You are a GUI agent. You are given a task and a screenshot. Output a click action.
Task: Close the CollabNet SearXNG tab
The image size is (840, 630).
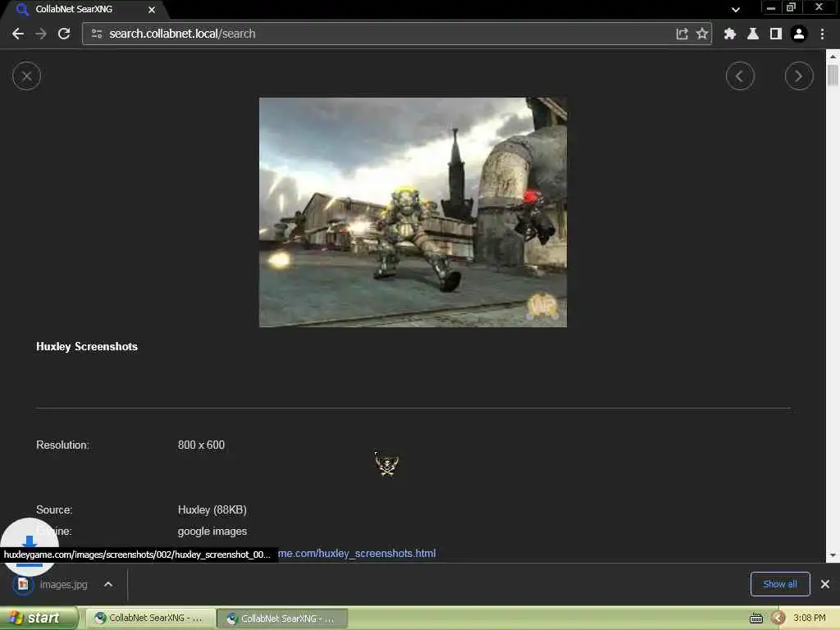point(152,10)
